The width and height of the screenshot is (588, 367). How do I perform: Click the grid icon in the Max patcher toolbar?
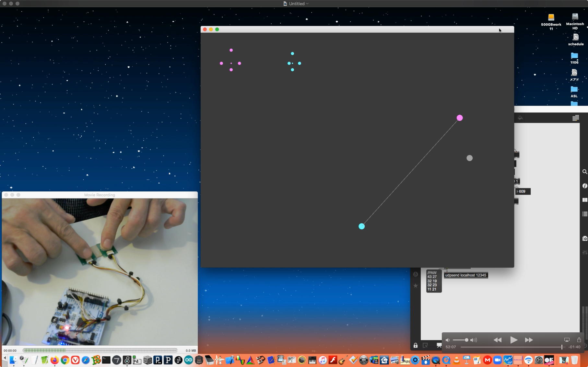[x=576, y=118]
